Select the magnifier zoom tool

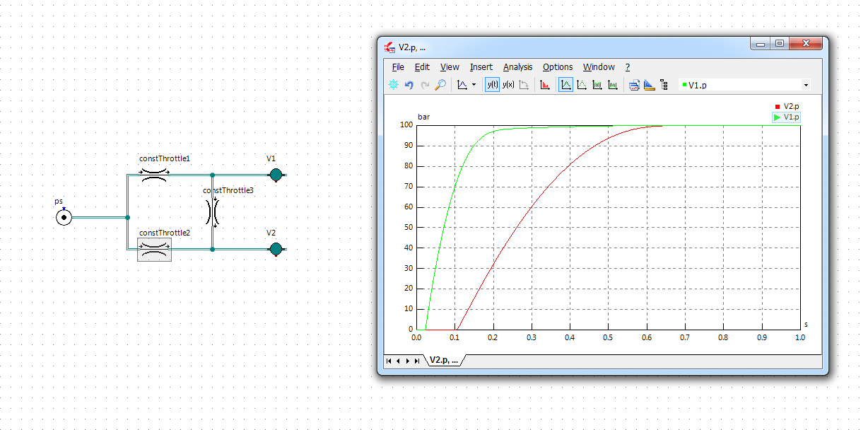[440, 85]
